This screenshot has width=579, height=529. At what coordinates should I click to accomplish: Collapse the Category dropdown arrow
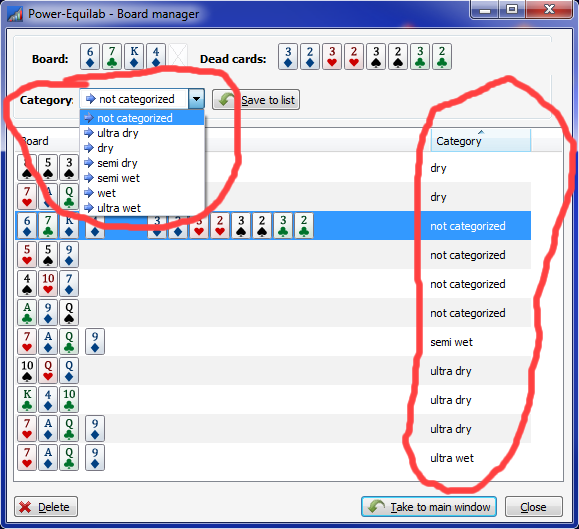(x=196, y=99)
